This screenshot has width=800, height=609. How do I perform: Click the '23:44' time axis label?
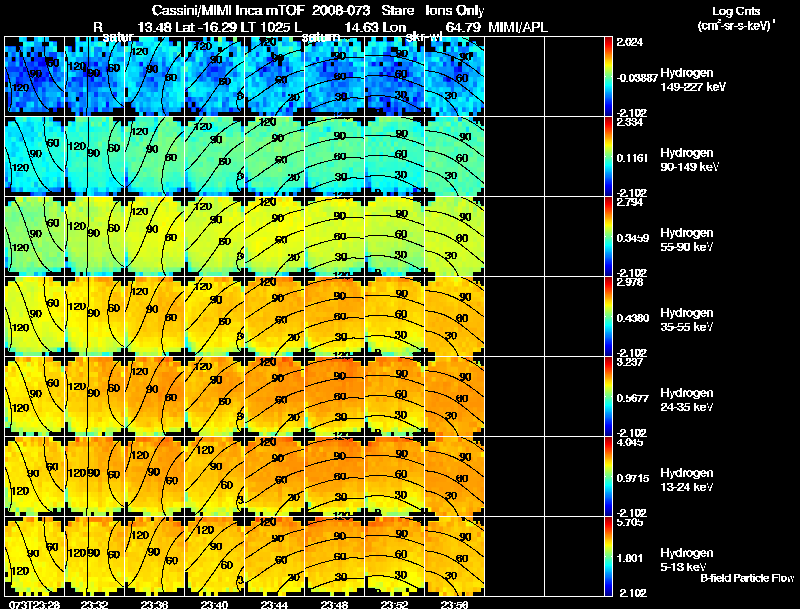274,604
